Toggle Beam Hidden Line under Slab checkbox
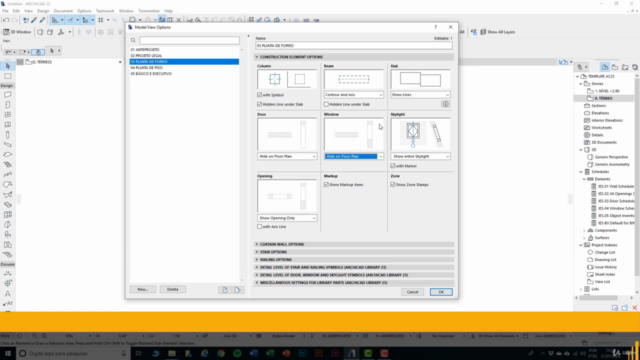Viewport: 640px width, 360px height. pyautogui.click(x=326, y=104)
